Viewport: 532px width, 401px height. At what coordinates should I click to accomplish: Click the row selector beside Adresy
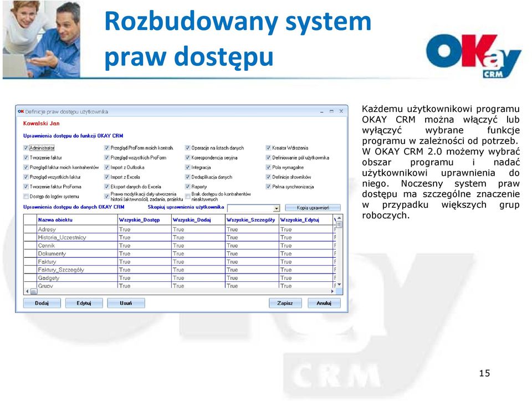click(30, 229)
